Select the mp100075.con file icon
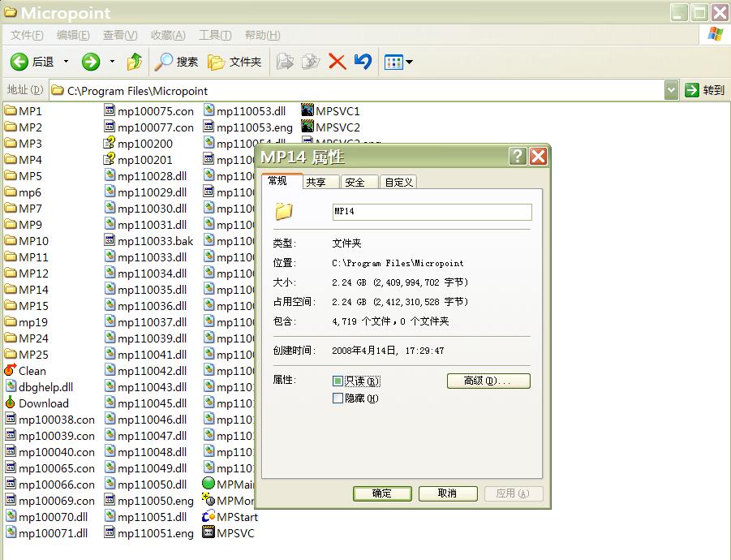 pyautogui.click(x=110, y=111)
